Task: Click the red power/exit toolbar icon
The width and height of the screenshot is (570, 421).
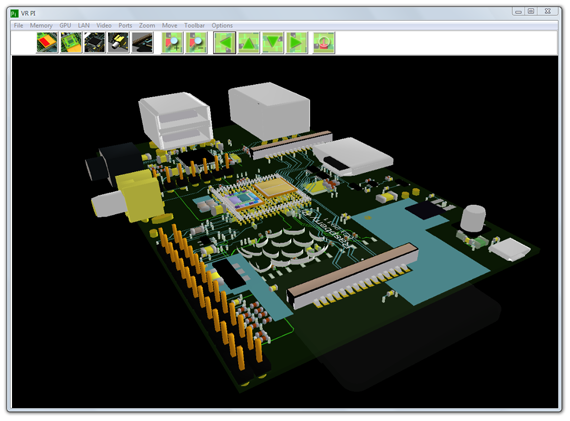Action: click(x=324, y=43)
